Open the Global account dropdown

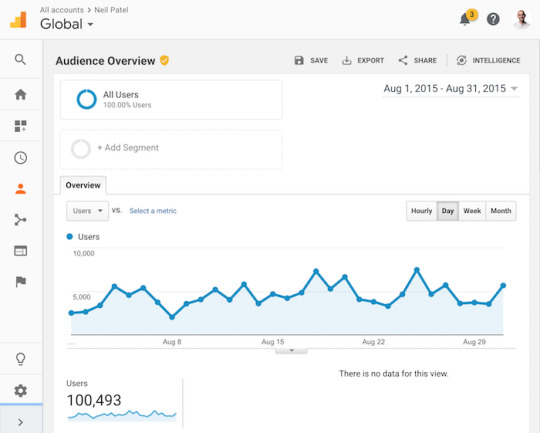pyautogui.click(x=66, y=24)
